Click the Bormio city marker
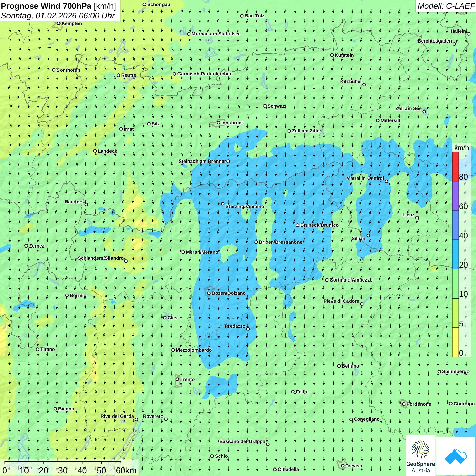Image resolution: width=476 pixels, height=476 pixels. pos(67,296)
